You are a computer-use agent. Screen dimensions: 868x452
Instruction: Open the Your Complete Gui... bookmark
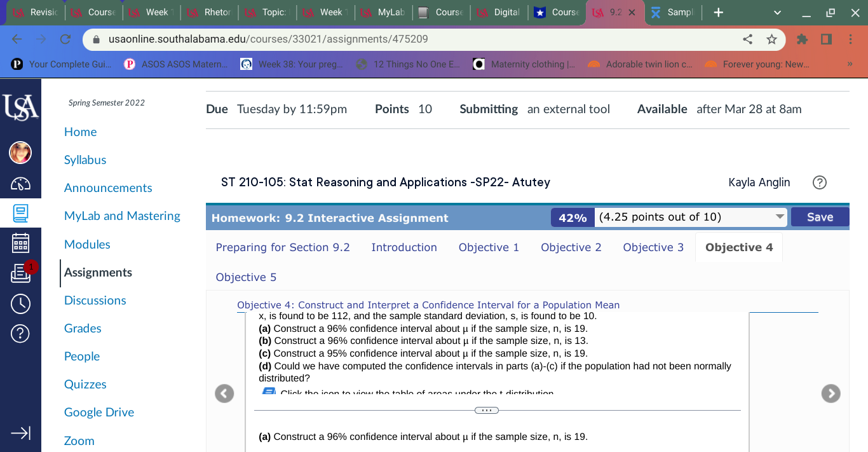(62, 64)
